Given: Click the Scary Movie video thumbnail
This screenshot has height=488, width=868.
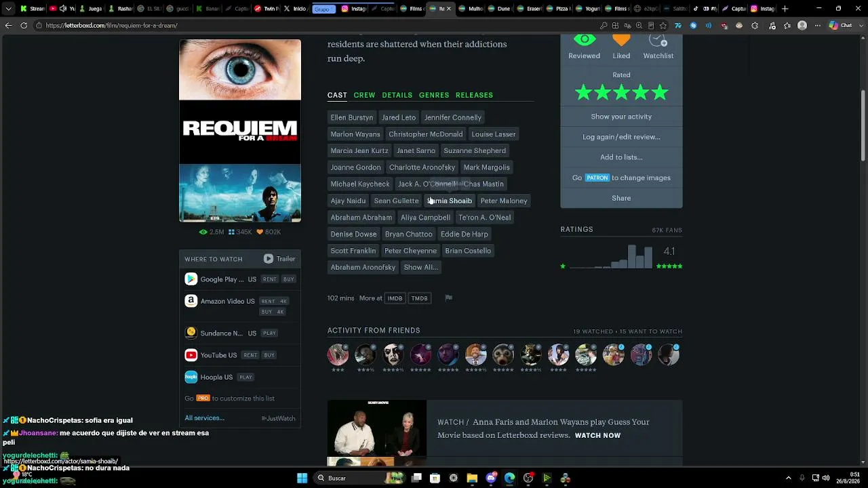Looking at the screenshot, I should 377,428.
